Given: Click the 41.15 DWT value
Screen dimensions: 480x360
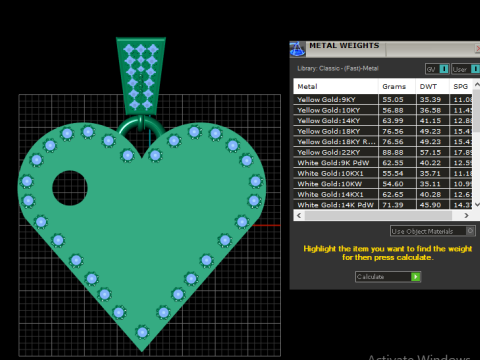Looking at the screenshot, I should pos(430,120).
